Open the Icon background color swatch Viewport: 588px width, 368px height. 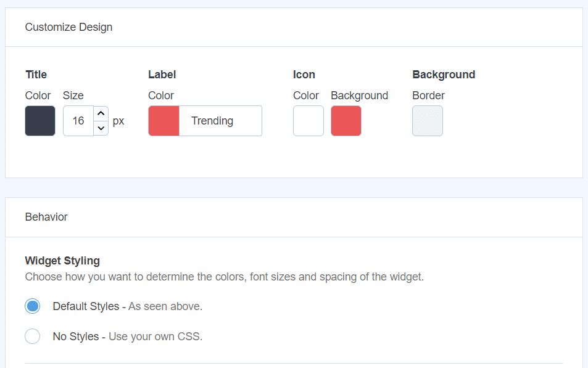[346, 120]
